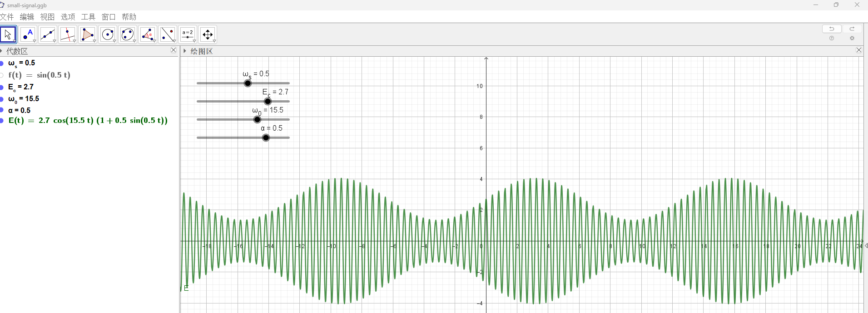This screenshot has height=313, width=868.
Task: Click the Ec slider knob
Action: click(268, 101)
